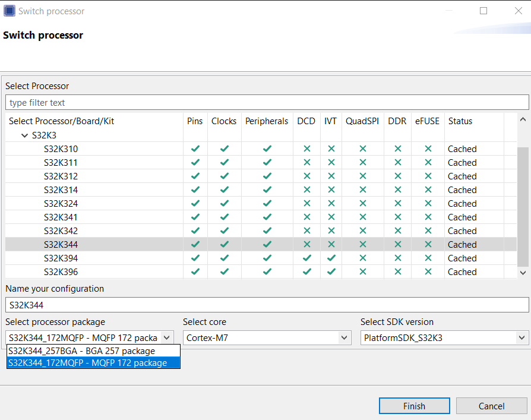
Task: Click the Clocks checkmark for S32K344
Action: 224,245
